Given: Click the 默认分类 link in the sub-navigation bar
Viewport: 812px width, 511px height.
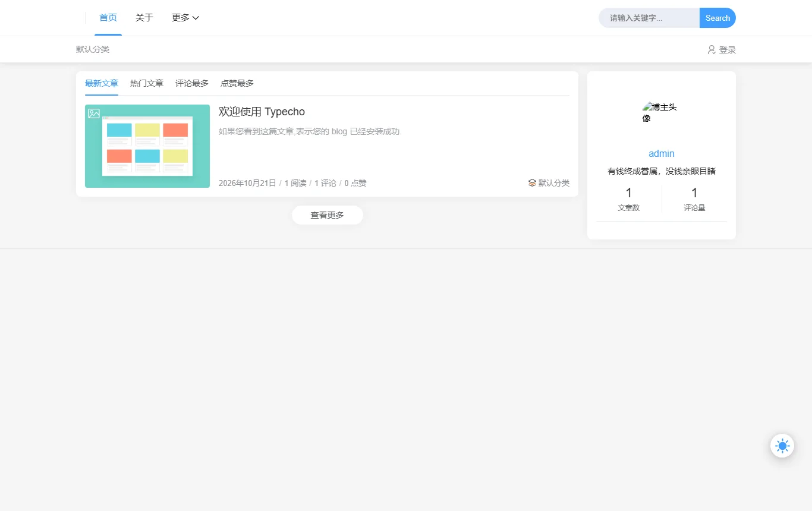Looking at the screenshot, I should pos(93,49).
